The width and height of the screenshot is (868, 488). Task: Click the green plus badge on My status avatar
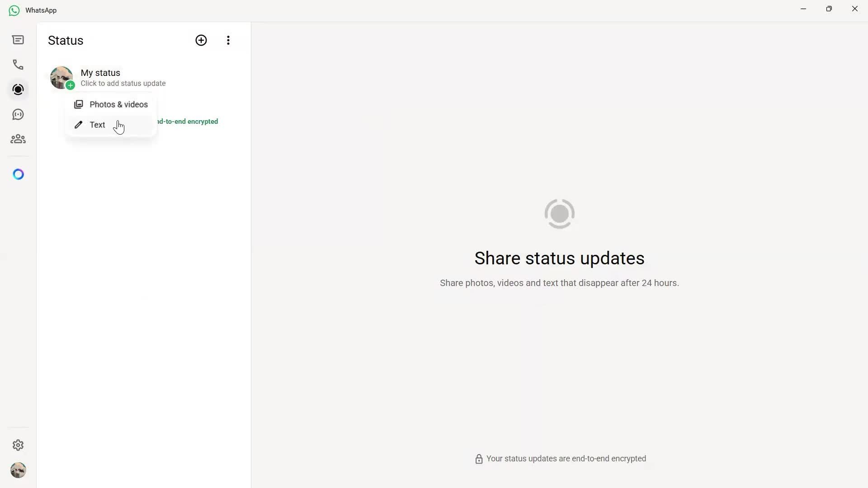(71, 84)
